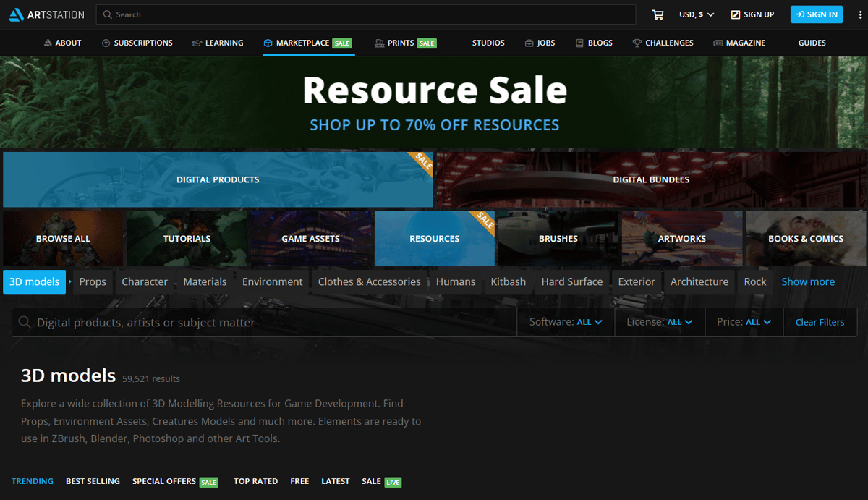The height and width of the screenshot is (500, 868).
Task: Click the Blogs document icon
Action: [x=579, y=43]
